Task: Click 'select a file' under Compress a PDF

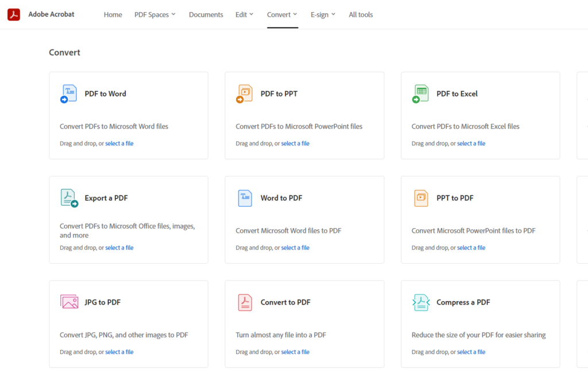Action: point(471,352)
